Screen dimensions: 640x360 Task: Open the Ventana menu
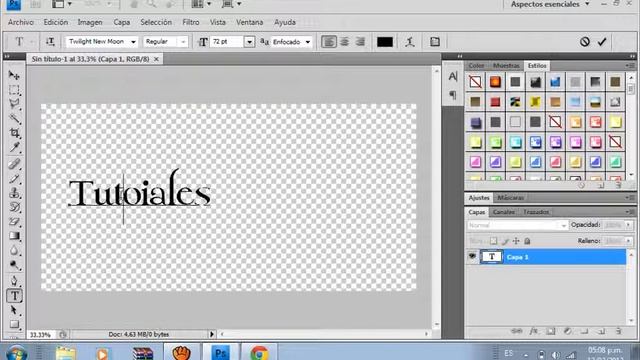pos(249,22)
